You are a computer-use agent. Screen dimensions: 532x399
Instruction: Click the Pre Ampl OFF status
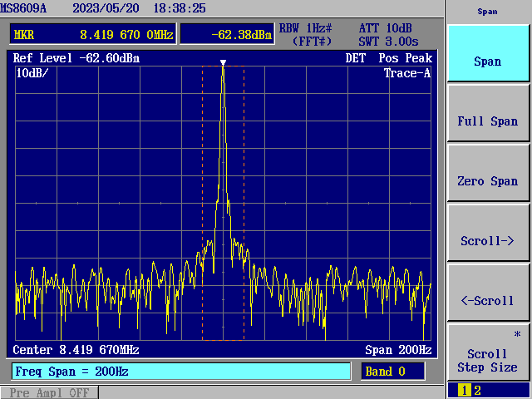[49, 392]
